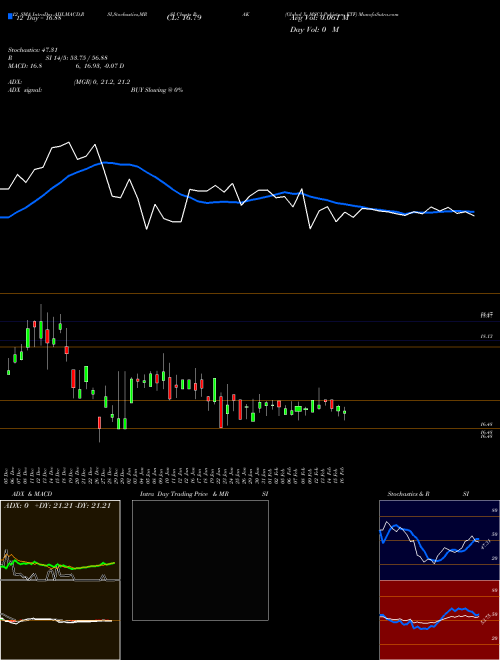Click the empty intraday trading price chart box

coord(200,560)
